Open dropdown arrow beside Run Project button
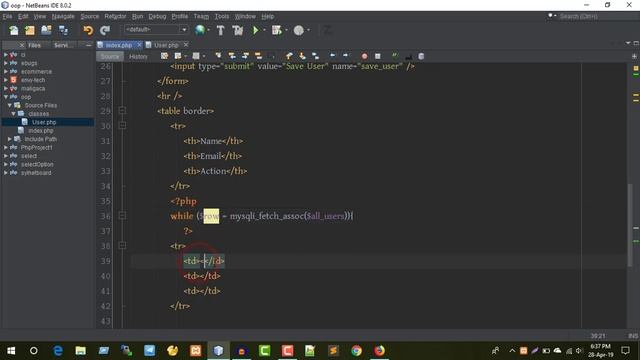 [264, 30]
